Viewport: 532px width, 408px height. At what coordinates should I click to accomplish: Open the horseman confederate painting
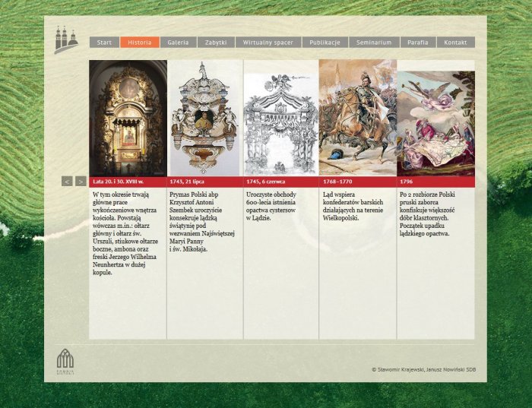(x=358, y=118)
